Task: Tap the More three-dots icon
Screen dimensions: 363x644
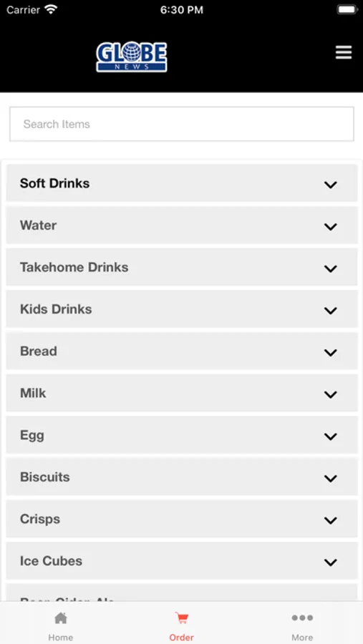Action: tap(302, 618)
